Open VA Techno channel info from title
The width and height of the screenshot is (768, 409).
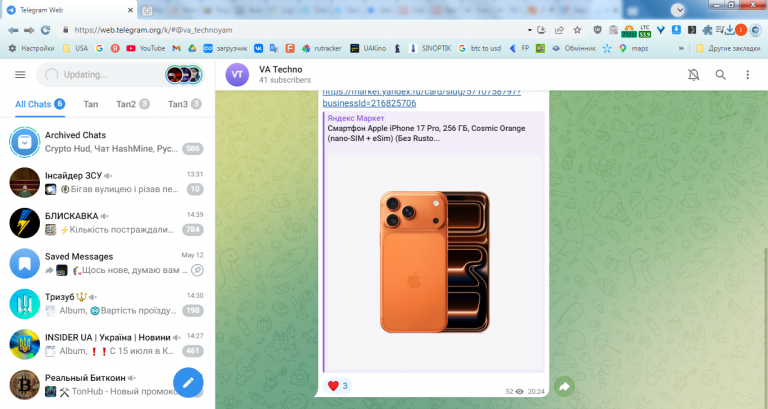pyautogui.click(x=281, y=70)
